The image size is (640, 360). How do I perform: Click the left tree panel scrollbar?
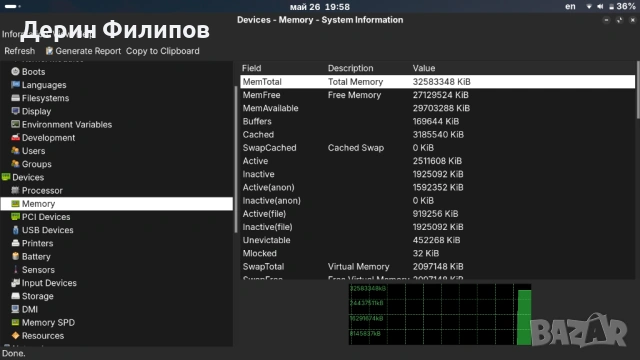point(236,160)
